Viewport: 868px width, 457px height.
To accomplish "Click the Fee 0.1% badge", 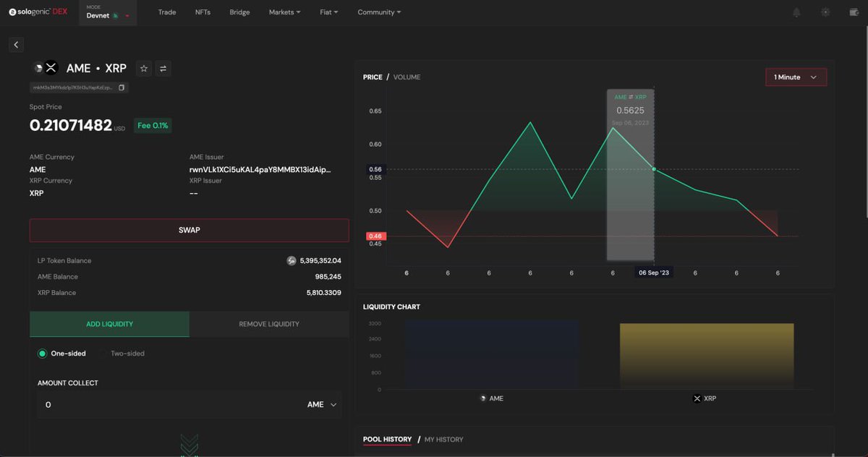I will pos(153,125).
